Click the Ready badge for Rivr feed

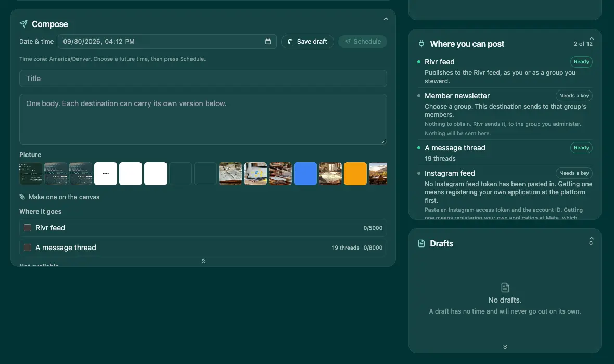point(581,62)
